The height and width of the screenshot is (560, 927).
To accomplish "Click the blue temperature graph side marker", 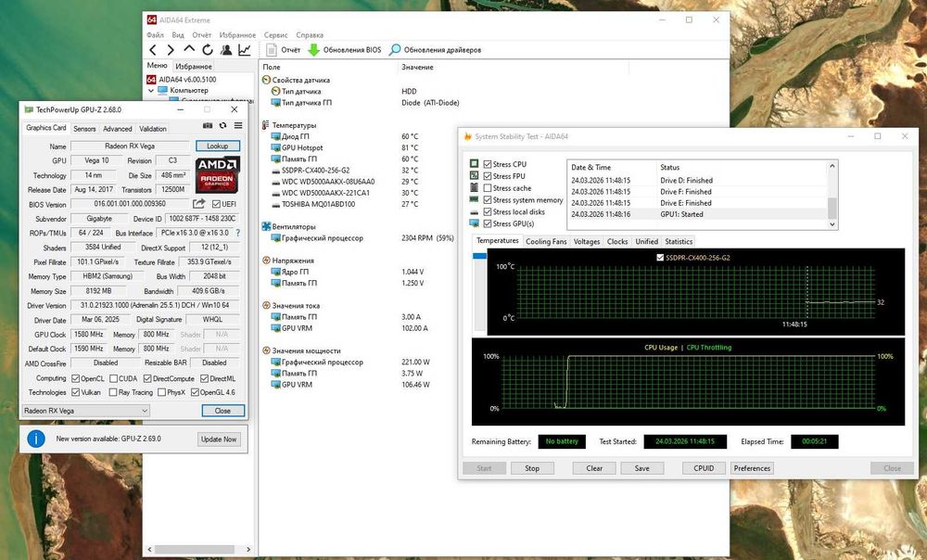I will tap(479, 256).
